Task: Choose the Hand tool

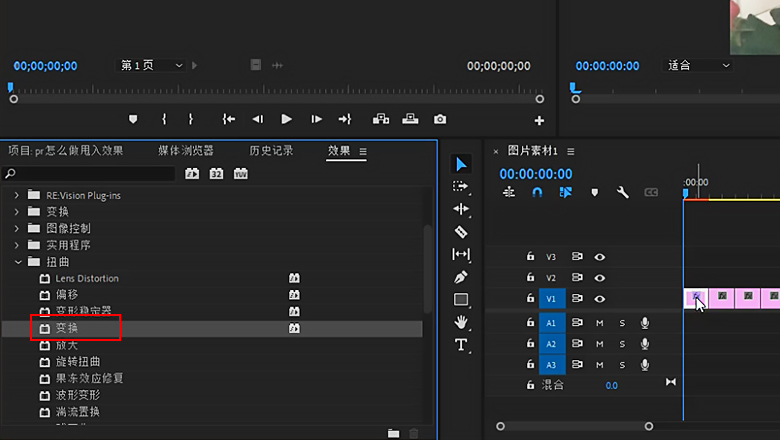Action: (x=461, y=322)
